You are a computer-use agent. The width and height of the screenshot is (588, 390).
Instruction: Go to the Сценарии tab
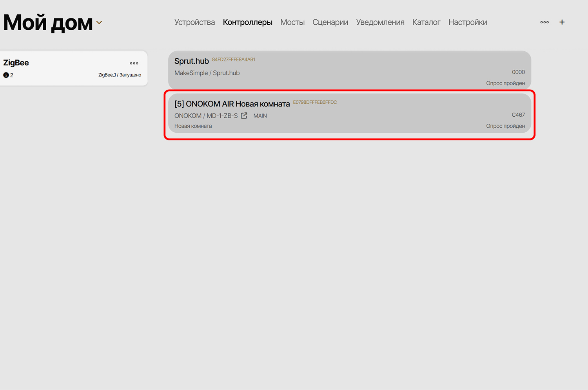330,22
